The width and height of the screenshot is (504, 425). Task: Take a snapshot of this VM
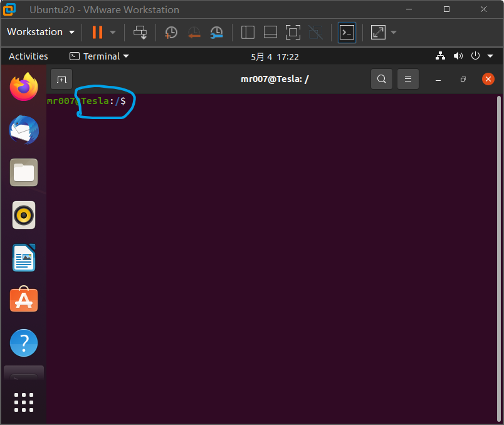tap(171, 33)
